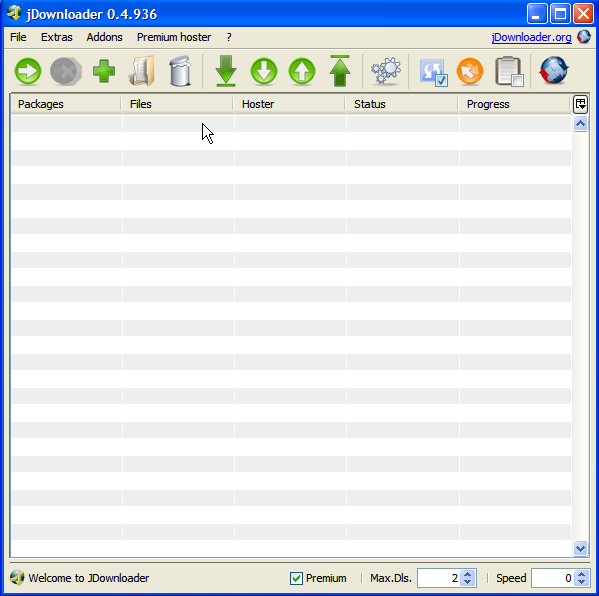
Task: Decrease Speed with the down stepper arrow
Action: click(x=581, y=582)
